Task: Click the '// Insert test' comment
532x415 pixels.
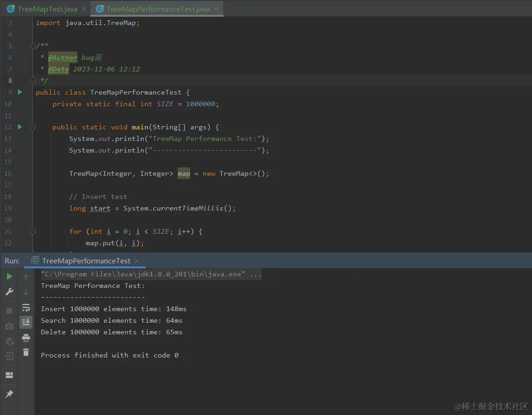Action: click(98, 197)
